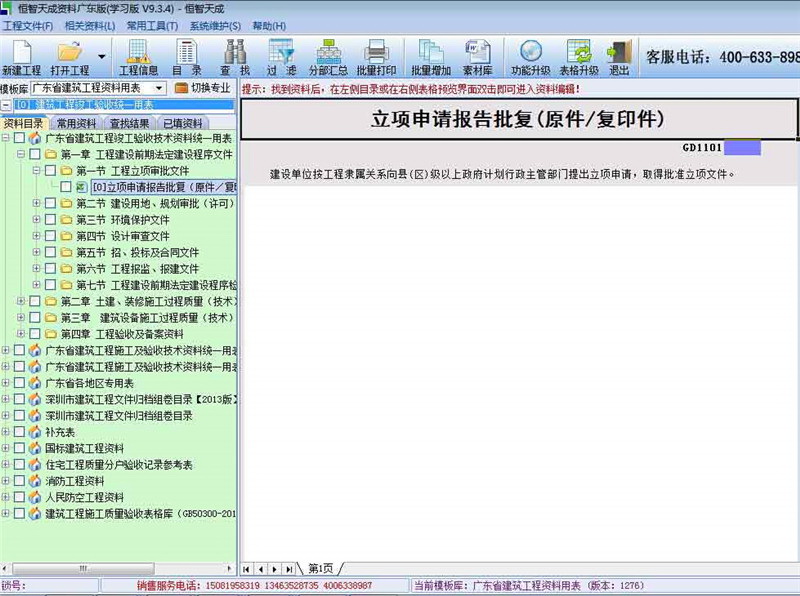
Task: Open the 帮助(H) menu
Action: 269,26
